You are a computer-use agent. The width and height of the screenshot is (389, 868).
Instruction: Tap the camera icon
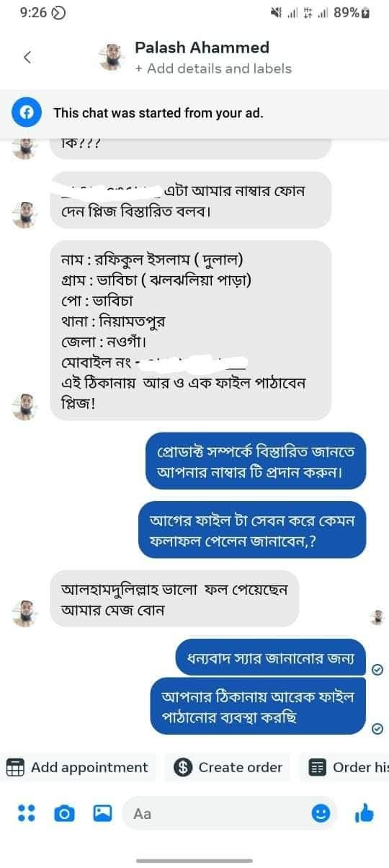[65, 813]
